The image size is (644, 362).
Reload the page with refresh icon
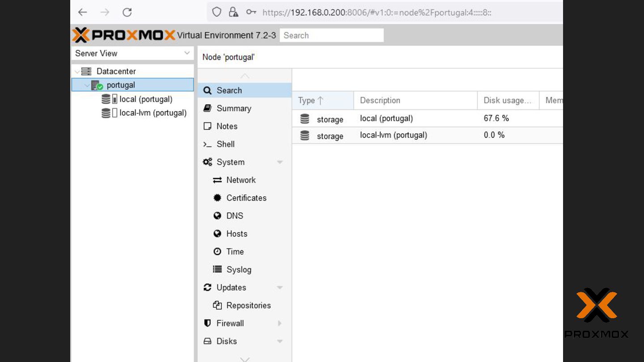127,13
